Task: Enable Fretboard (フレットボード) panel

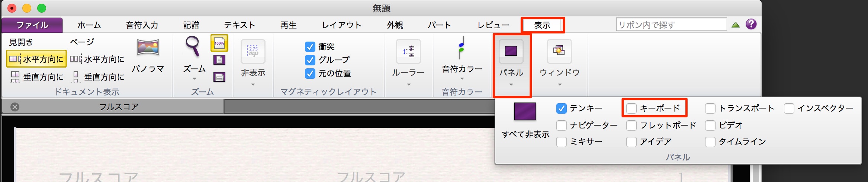Action: pyautogui.click(x=631, y=125)
